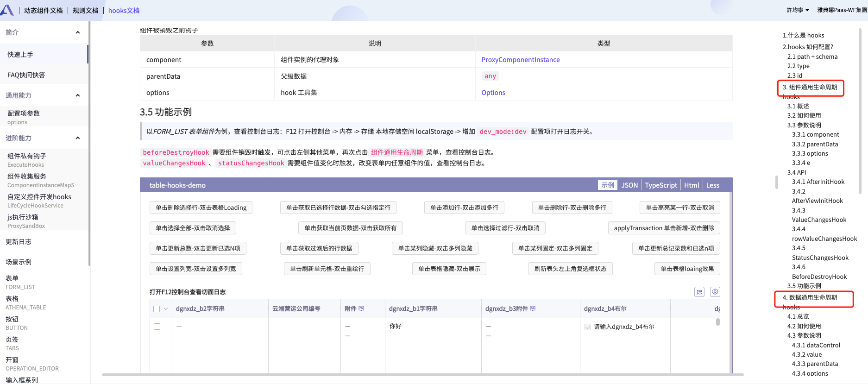Jump to 3.5 功能示例 in outline
Image resolution: width=868 pixels, height=384 pixels.
[804, 286]
